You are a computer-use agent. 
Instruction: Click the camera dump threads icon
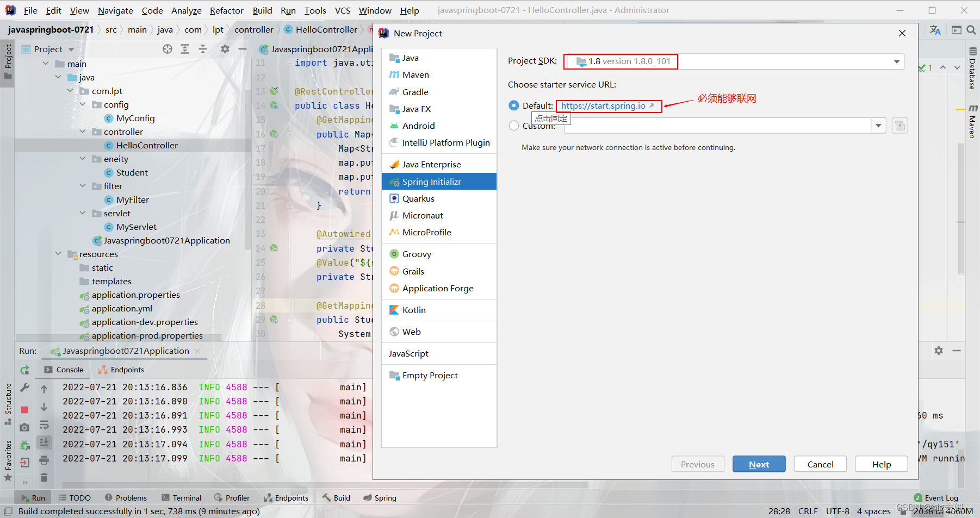[x=24, y=428]
